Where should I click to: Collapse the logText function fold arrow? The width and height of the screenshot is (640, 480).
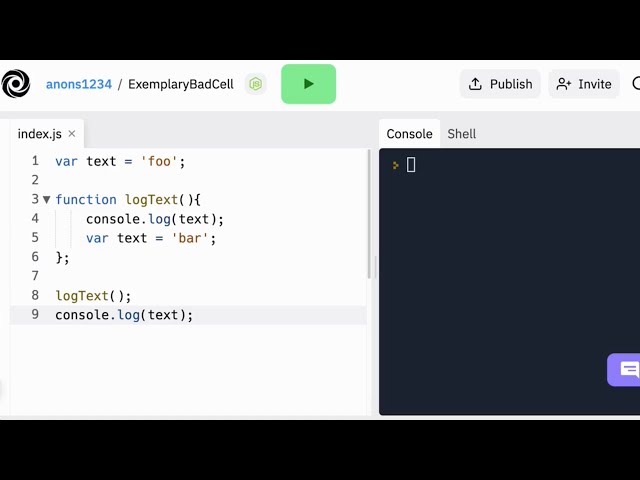pyautogui.click(x=47, y=200)
